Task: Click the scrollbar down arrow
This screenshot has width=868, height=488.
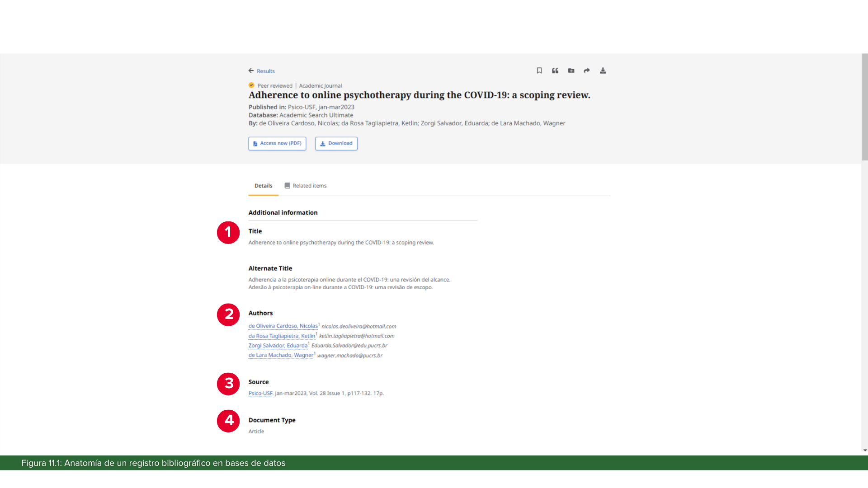Action: (x=864, y=450)
